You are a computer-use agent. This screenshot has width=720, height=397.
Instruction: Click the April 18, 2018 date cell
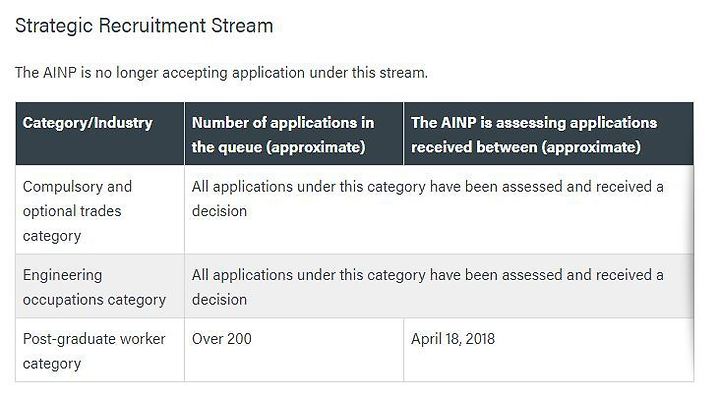(548, 350)
